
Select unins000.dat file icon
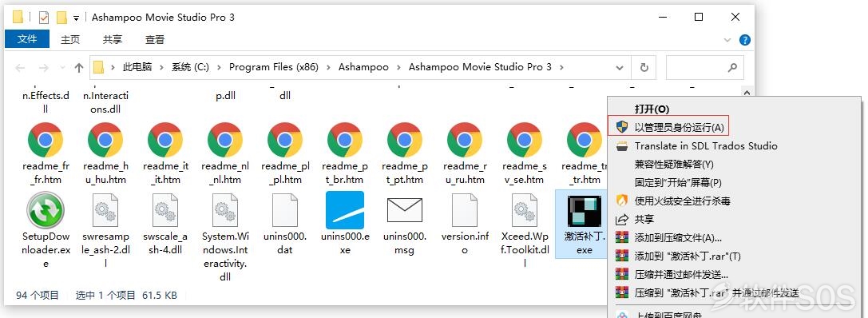point(284,210)
